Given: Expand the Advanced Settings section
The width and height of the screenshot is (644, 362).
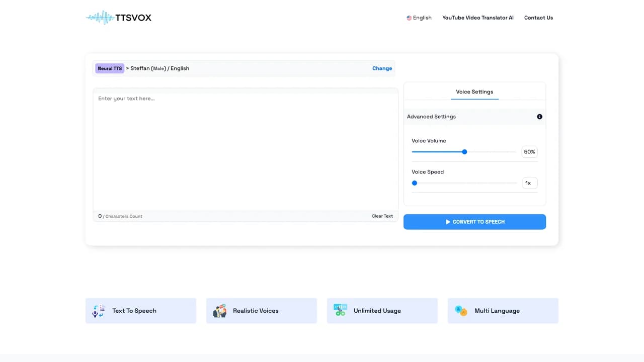Looking at the screenshot, I should (x=474, y=117).
